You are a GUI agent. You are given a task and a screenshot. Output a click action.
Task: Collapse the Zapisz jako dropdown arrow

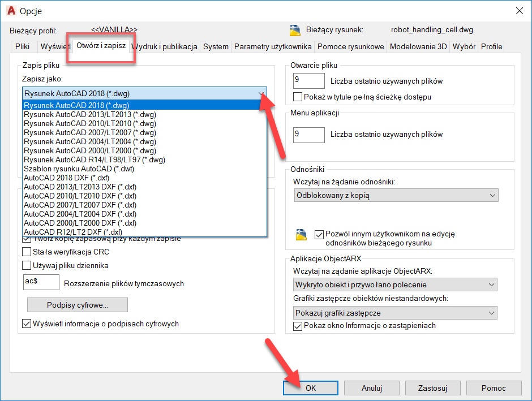(x=260, y=94)
